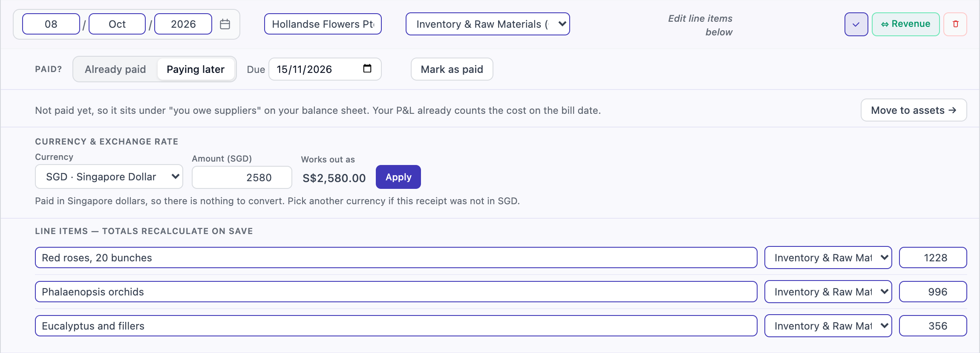Click the Amount (SGD) field showing 2580
The image size is (980, 353).
[x=242, y=177]
